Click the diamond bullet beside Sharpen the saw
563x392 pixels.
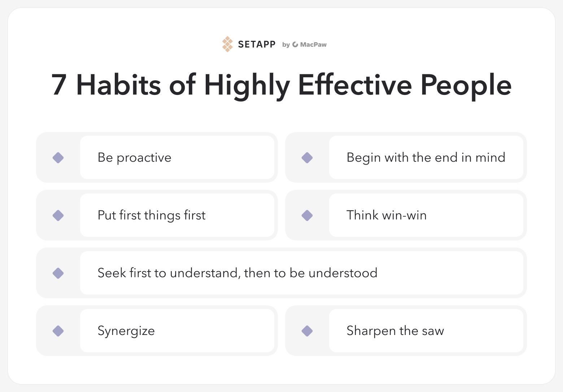(x=307, y=331)
